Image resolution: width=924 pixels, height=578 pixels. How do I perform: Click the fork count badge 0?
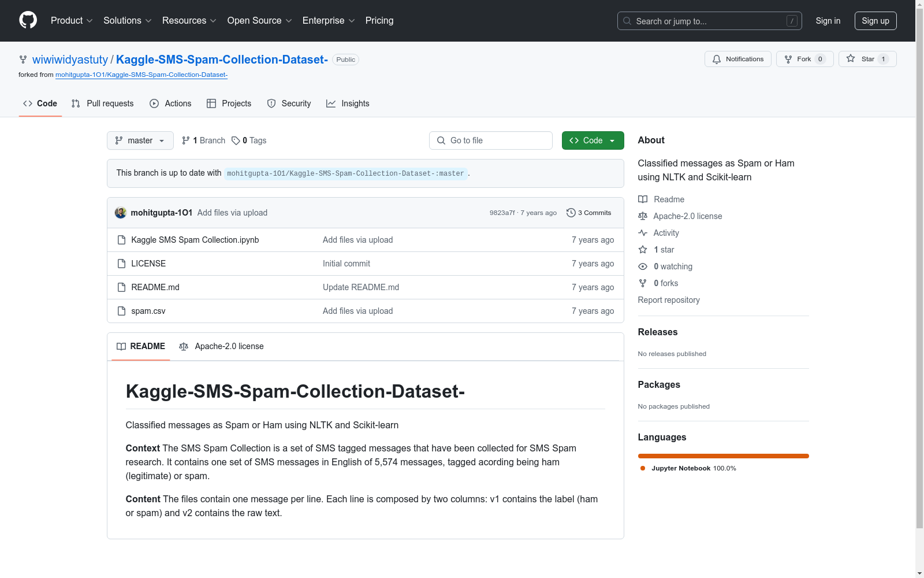[x=820, y=59]
